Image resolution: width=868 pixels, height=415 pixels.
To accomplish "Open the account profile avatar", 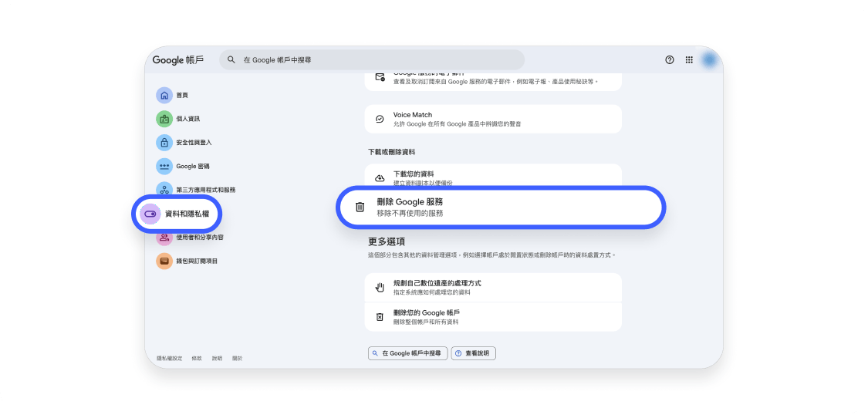I will click(709, 59).
